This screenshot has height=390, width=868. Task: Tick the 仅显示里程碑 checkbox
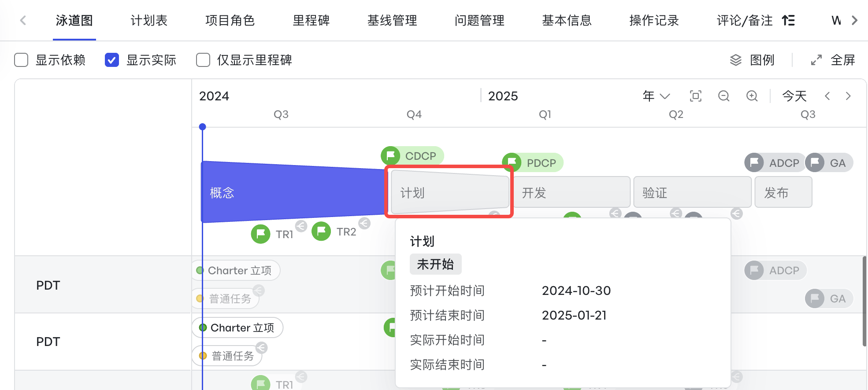203,60
